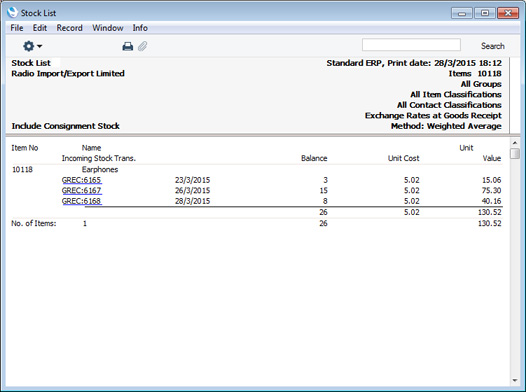Click value 130.52 in No. of Items row
Screen dimensions: 526x392
pos(490,223)
